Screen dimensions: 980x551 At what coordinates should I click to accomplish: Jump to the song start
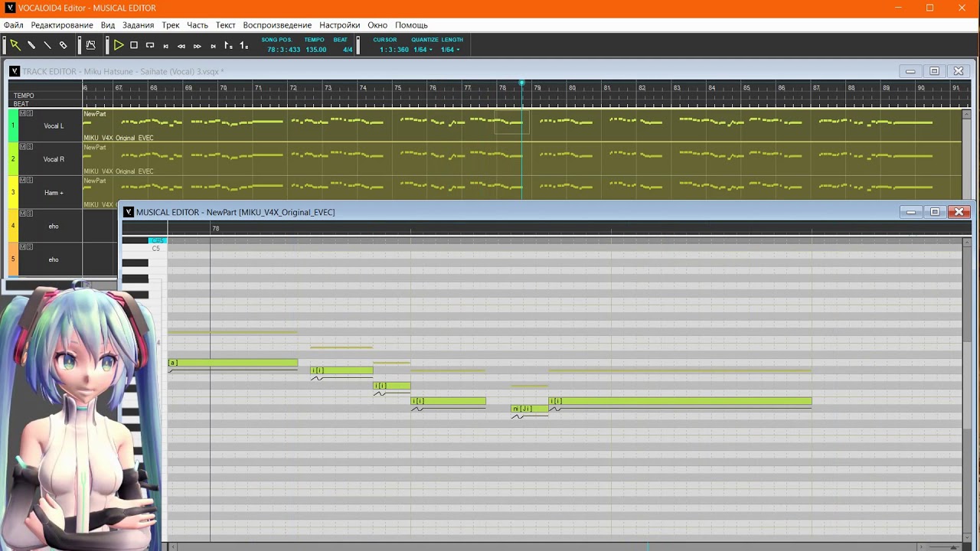(165, 46)
